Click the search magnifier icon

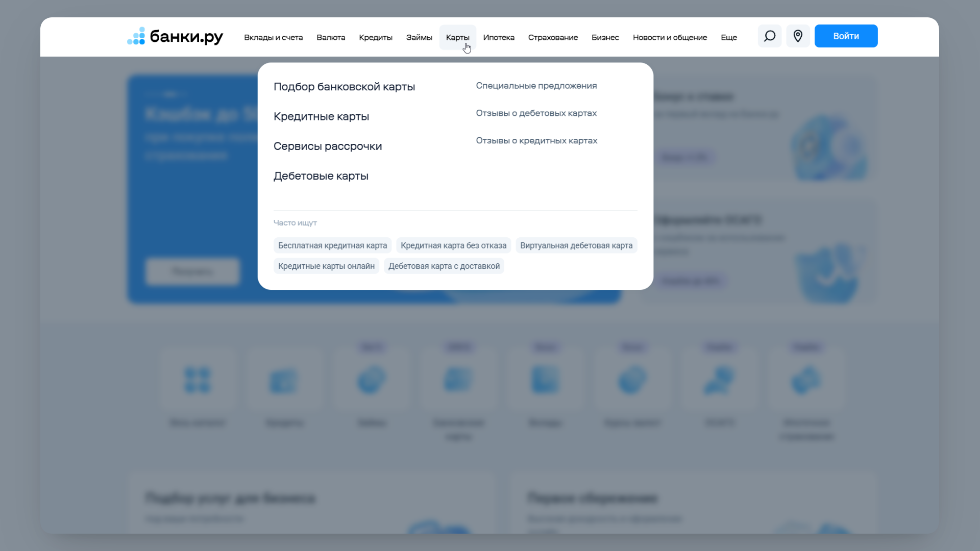point(769,36)
